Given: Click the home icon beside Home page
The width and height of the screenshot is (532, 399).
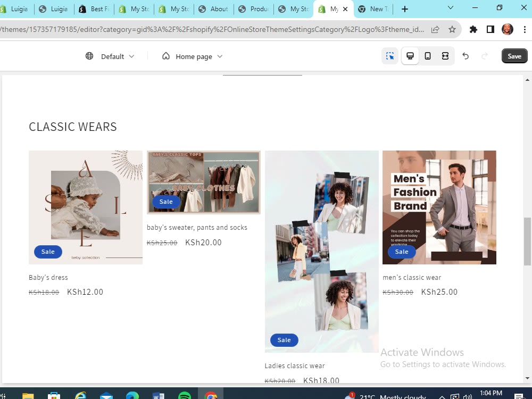Looking at the screenshot, I should pyautogui.click(x=166, y=56).
